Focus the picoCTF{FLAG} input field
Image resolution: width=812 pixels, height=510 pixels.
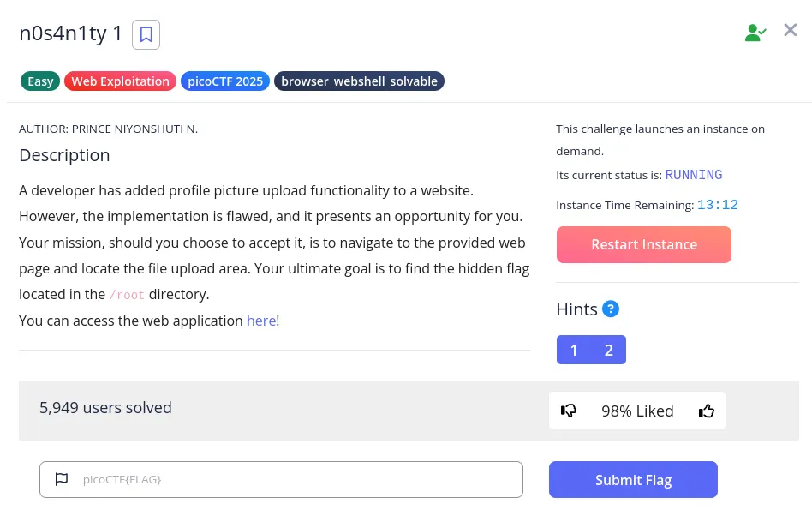click(291, 480)
